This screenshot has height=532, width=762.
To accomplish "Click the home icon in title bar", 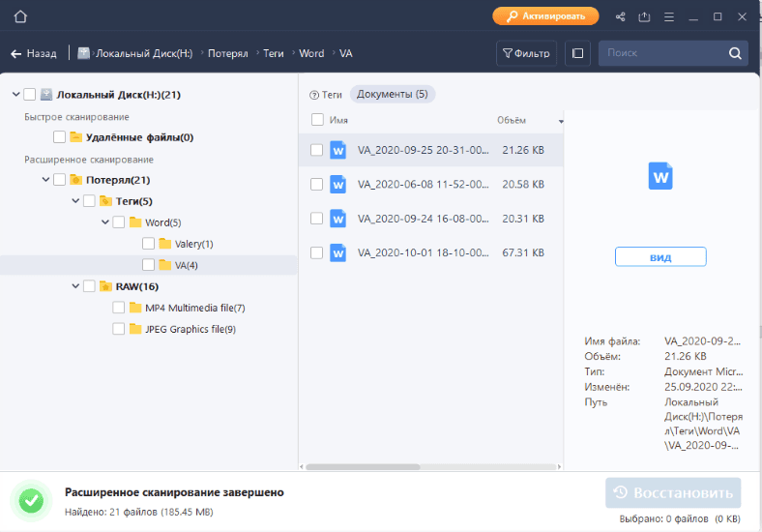I will click(20, 16).
